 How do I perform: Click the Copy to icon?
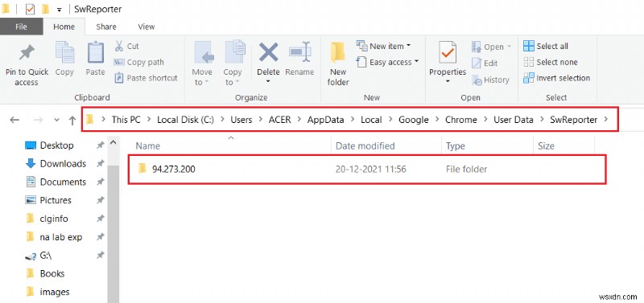234,52
